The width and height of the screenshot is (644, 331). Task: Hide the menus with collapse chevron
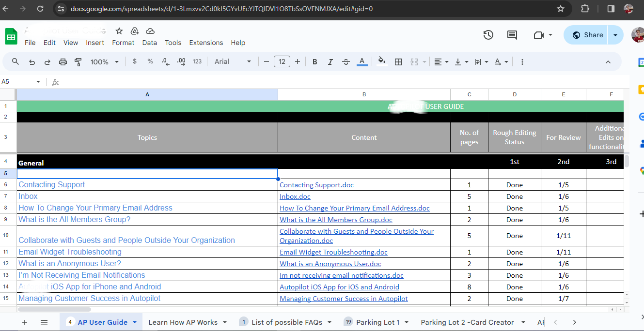[608, 62]
